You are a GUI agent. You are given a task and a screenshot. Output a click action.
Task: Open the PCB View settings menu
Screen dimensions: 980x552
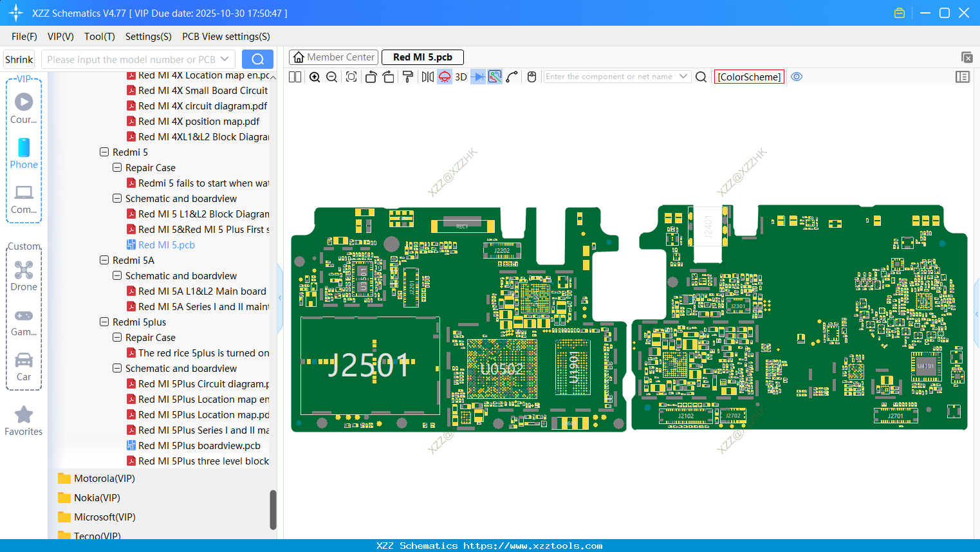click(x=226, y=37)
